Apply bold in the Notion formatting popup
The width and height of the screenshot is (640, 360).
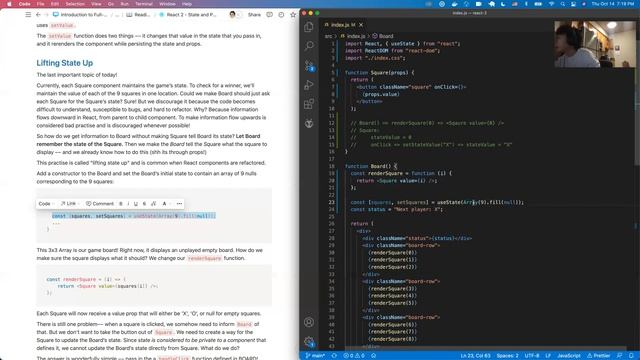pos(120,204)
